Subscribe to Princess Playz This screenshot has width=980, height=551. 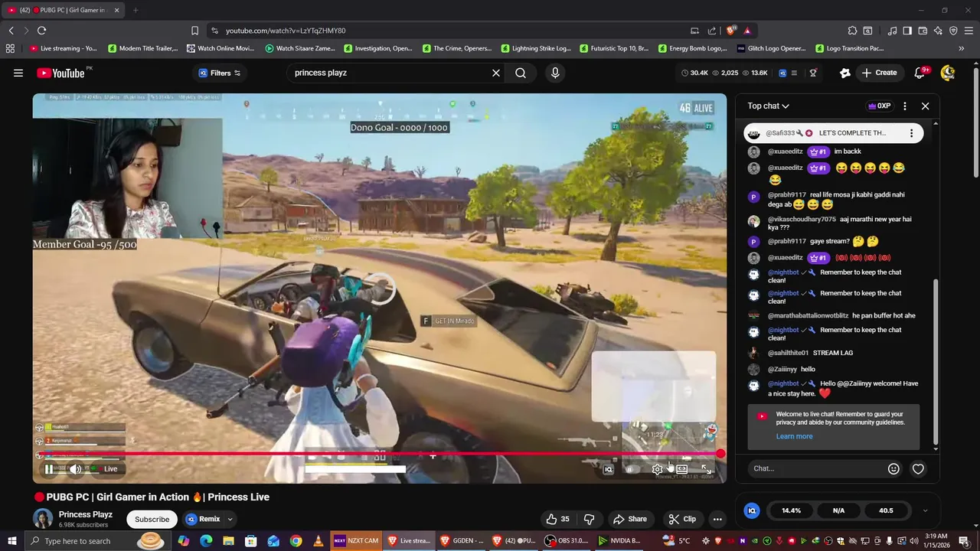(x=152, y=519)
